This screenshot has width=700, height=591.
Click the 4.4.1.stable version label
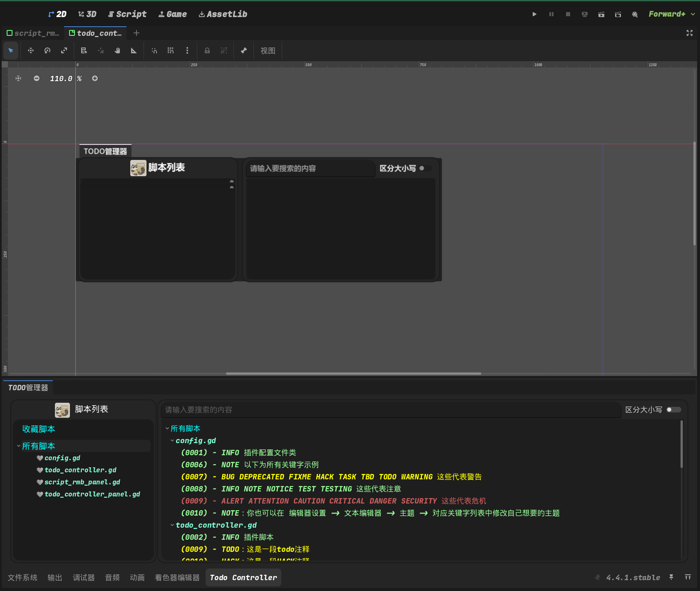pyautogui.click(x=633, y=578)
